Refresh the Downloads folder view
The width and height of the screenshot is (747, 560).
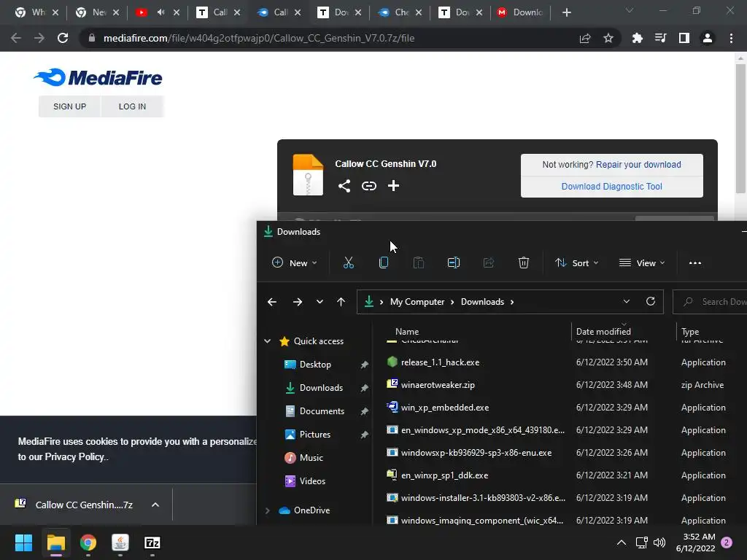click(x=650, y=301)
